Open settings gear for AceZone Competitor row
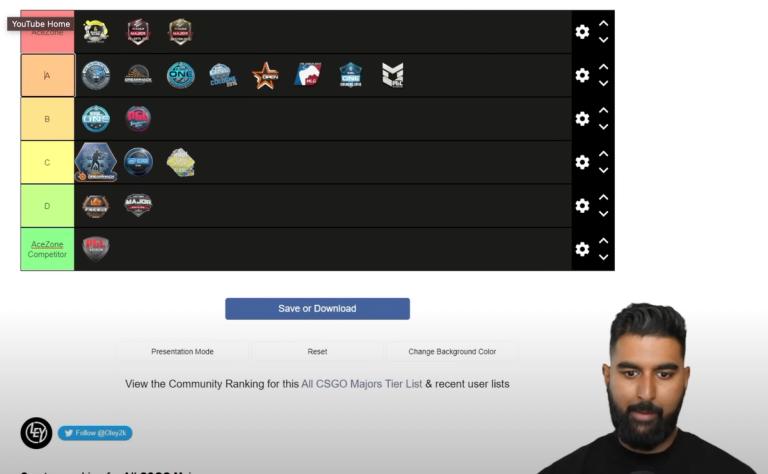768x474 pixels. (582, 249)
